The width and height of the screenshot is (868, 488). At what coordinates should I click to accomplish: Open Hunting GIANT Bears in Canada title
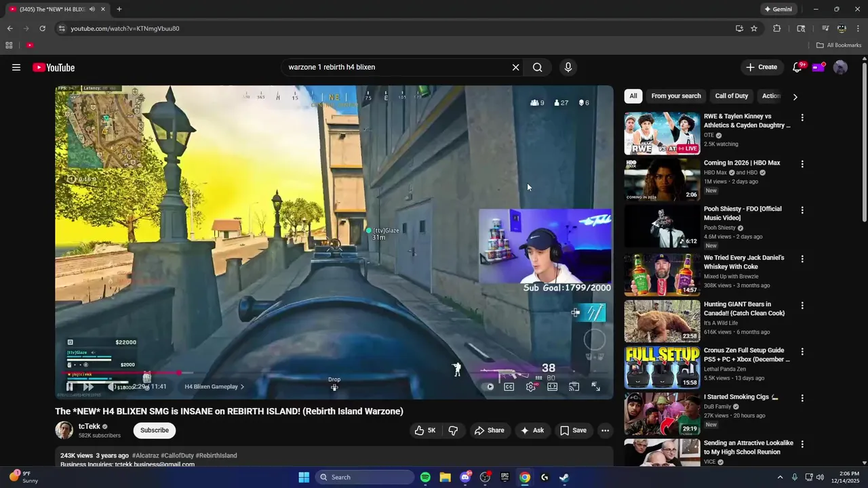click(744, 309)
